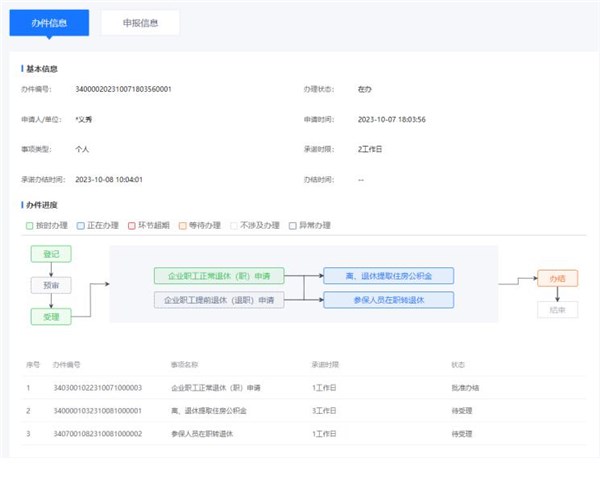This screenshot has height=495, width=600.
Task: Open the 参保人员在职转退休 node
Action: point(388,300)
